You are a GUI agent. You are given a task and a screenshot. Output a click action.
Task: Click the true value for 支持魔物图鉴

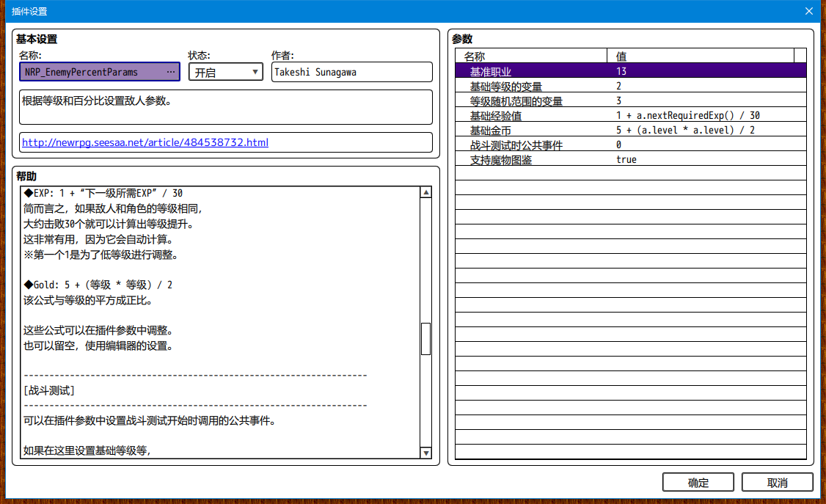pos(626,160)
